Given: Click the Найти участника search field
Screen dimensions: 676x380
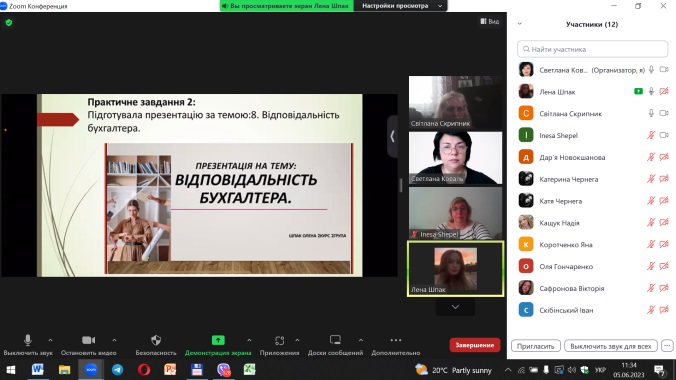Looking at the screenshot, I should click(x=592, y=49).
